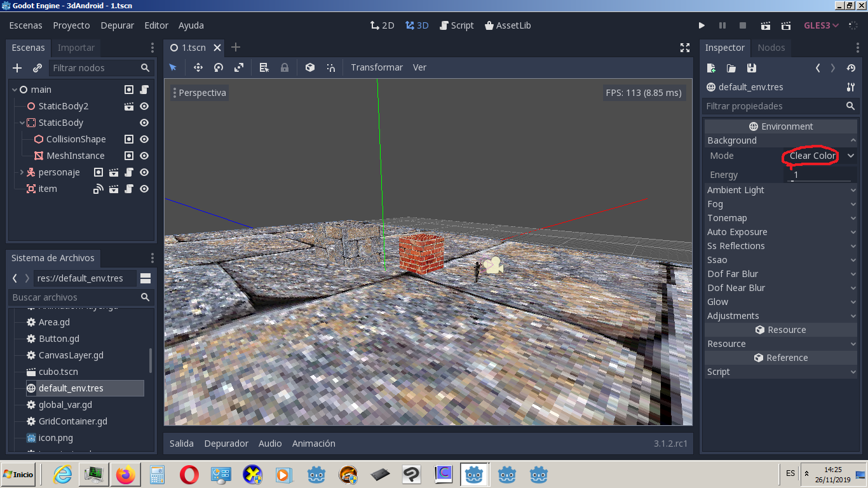Lock the selected node with the padlock icon
The width and height of the screenshot is (868, 488).
pyautogui.click(x=284, y=67)
